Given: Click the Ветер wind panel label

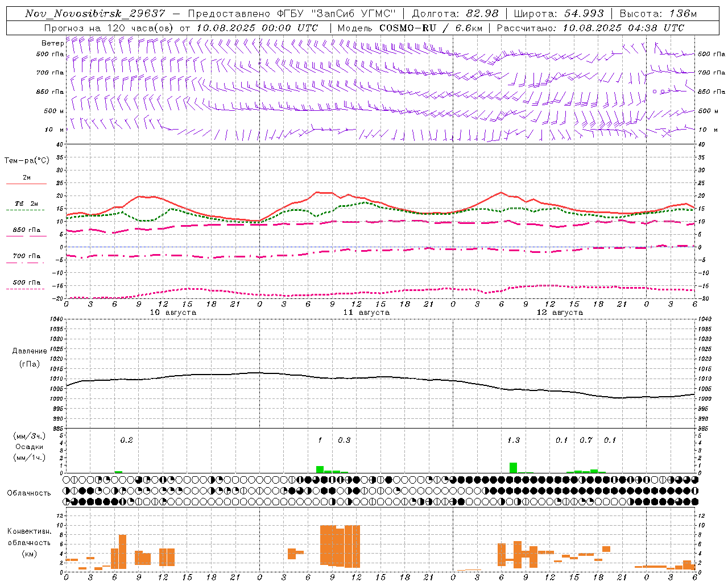Looking at the screenshot, I should click(x=52, y=43).
